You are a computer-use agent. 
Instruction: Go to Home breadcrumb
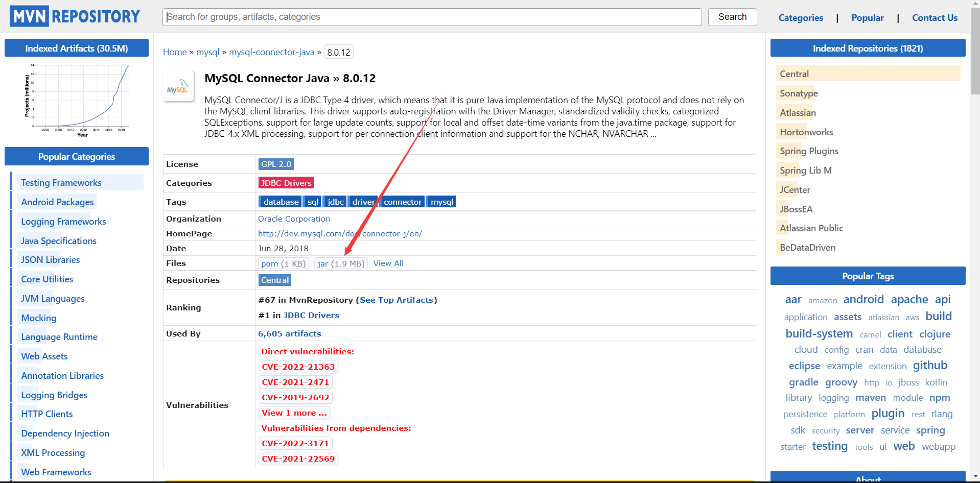coord(175,52)
